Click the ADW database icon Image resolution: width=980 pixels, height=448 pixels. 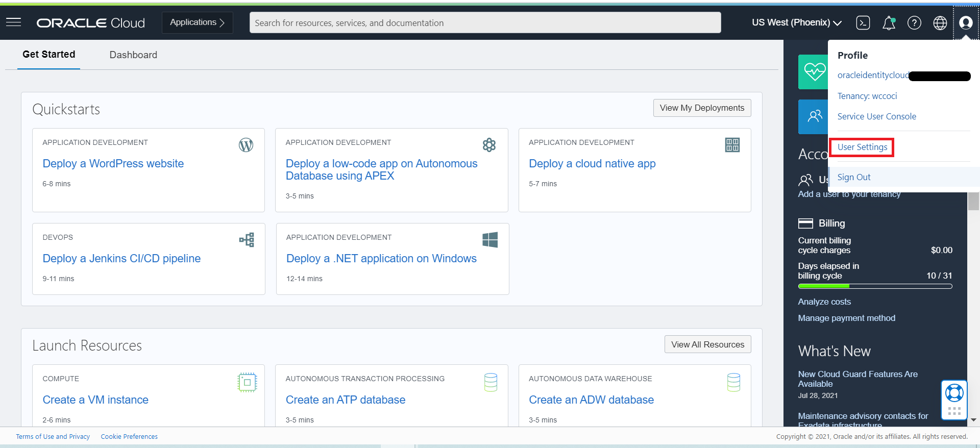tap(733, 382)
